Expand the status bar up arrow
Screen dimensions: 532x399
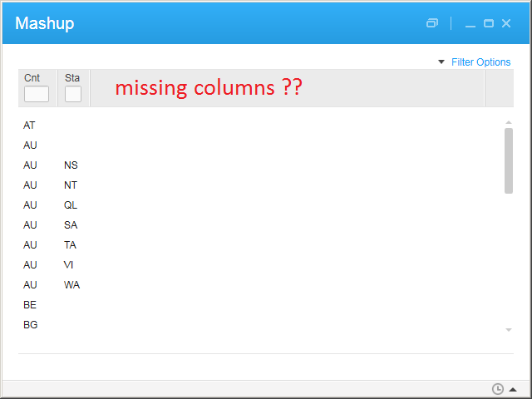(513, 389)
